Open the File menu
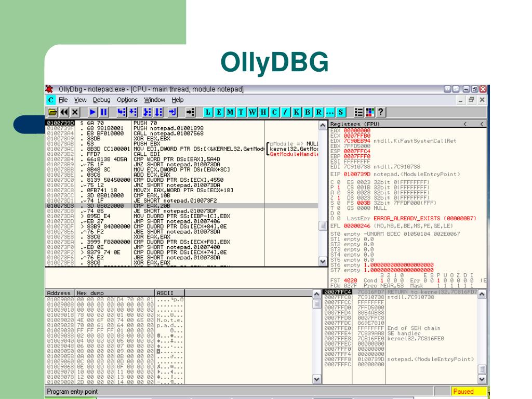The image size is (532, 399). coord(63,100)
